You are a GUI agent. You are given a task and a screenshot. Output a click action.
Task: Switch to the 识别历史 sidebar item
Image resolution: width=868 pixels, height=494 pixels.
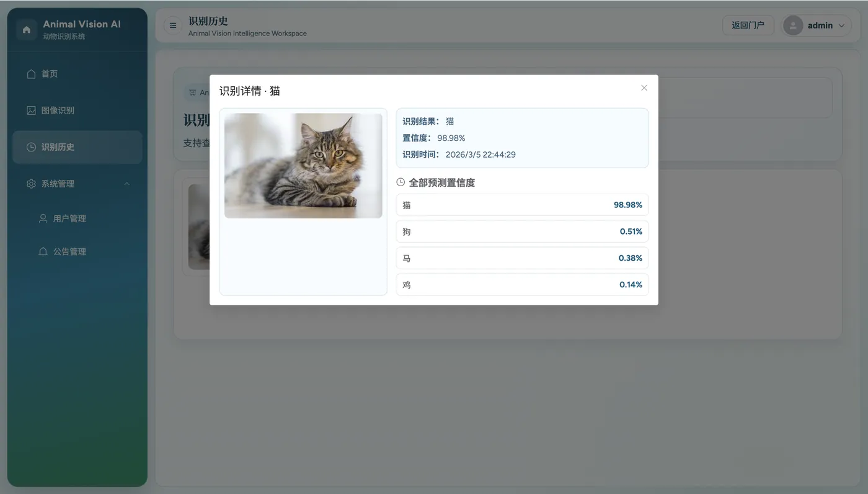point(62,147)
